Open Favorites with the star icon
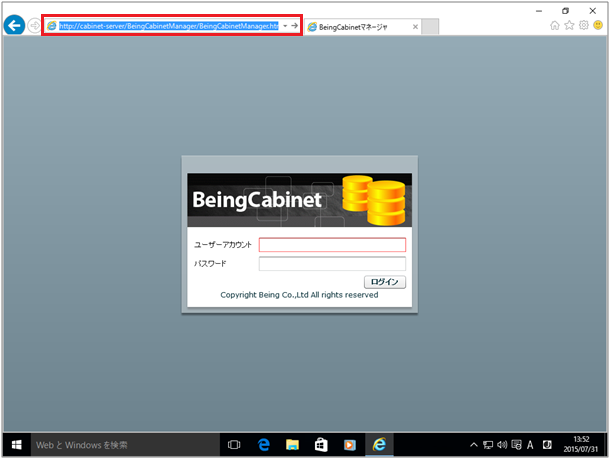This screenshot has width=611, height=459. [569, 25]
